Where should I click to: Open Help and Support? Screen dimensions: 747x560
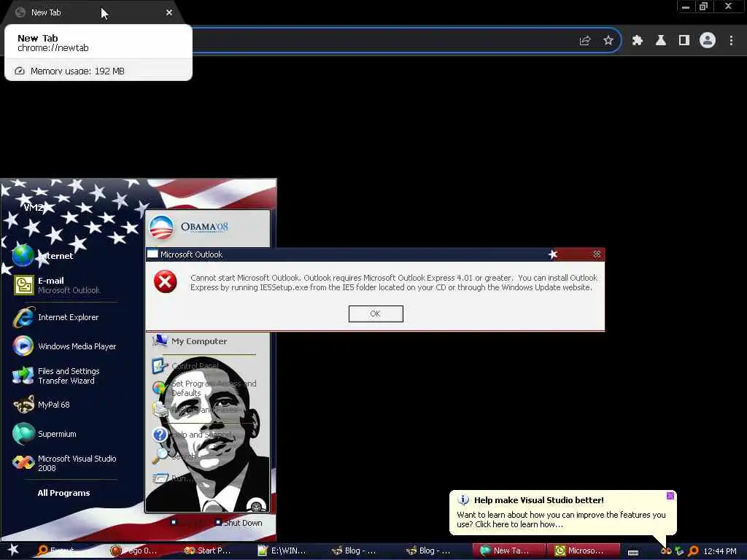[x=193, y=435]
